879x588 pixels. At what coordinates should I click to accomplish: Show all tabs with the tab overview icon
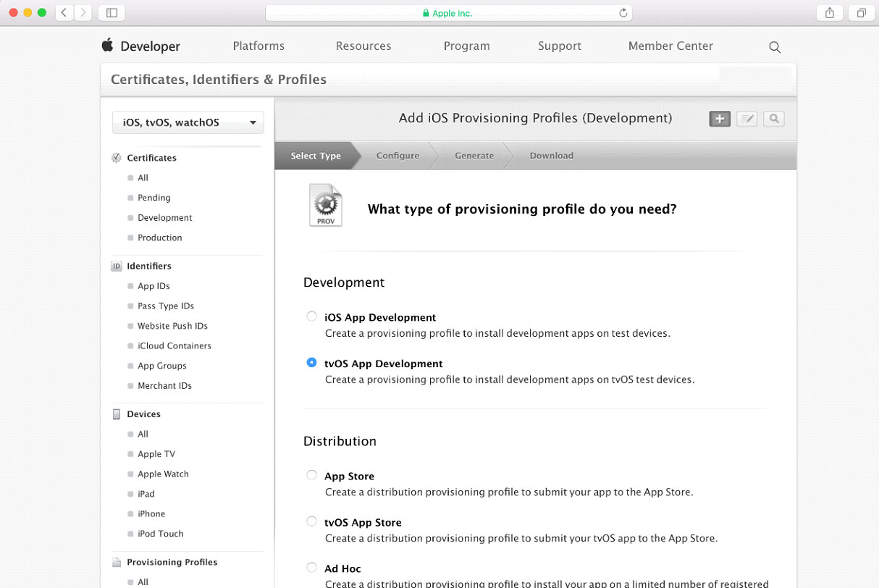(862, 13)
